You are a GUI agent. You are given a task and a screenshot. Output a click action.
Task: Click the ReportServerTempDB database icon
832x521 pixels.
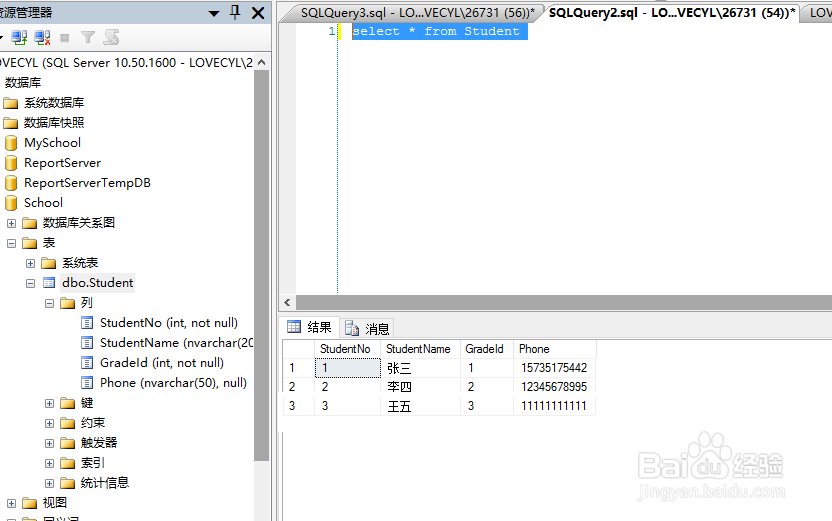pyautogui.click(x=11, y=183)
